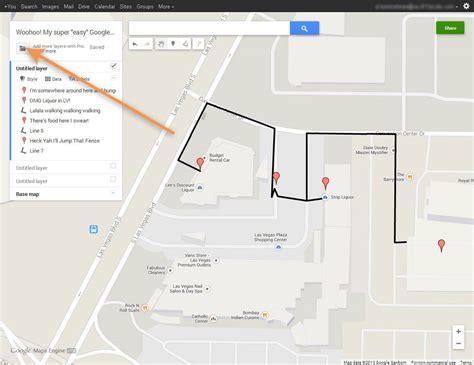Click The Barrymore restaurant icon

click(410, 177)
